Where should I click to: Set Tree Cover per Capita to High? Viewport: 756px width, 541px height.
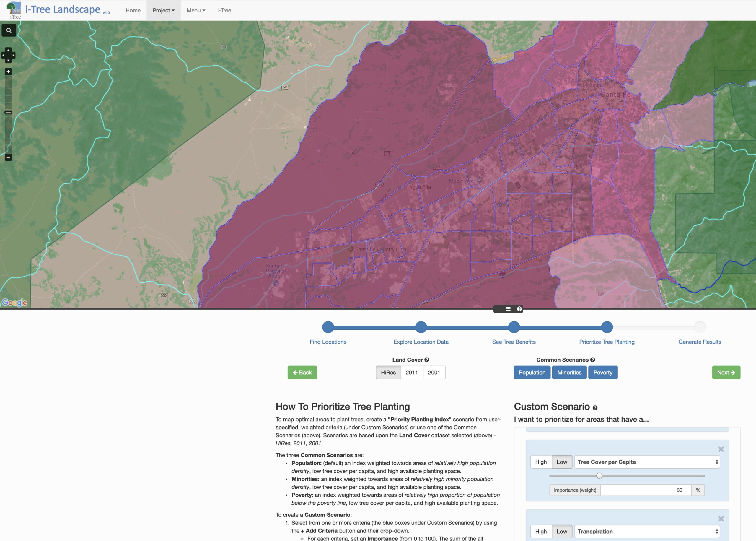541,462
